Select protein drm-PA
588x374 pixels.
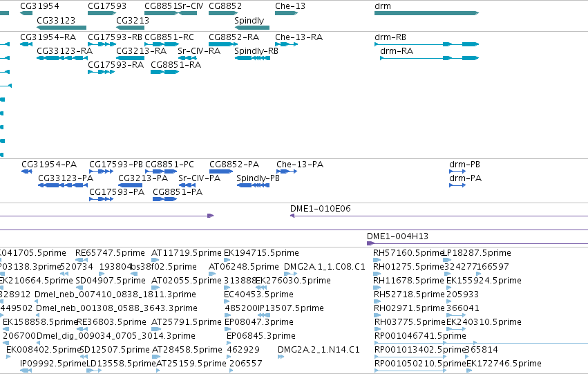pos(457,185)
